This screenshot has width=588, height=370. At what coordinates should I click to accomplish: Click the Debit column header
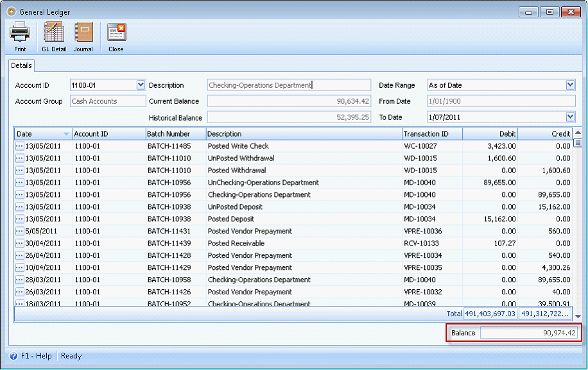[x=490, y=134]
